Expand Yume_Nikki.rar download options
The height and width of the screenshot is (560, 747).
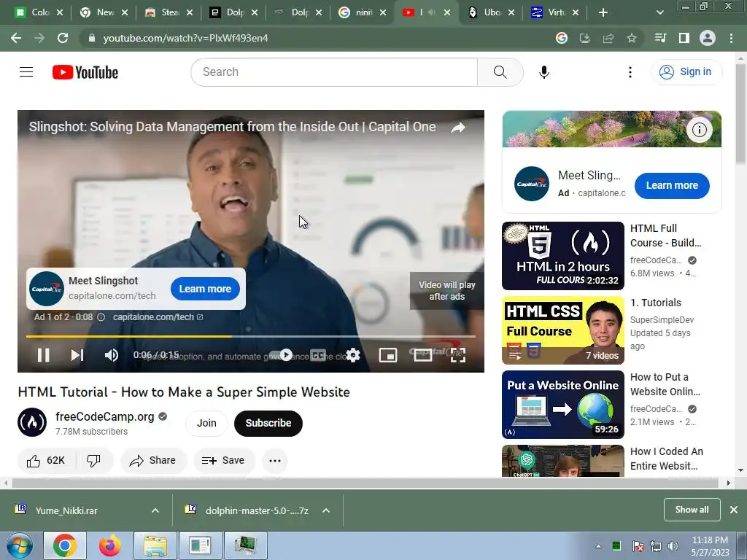(x=155, y=510)
